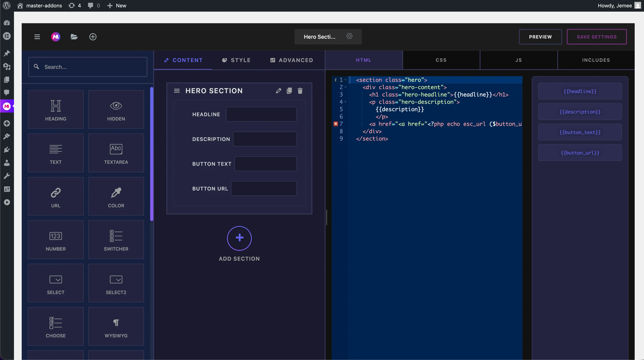This screenshot has width=644, height=360.
Task: Switch to the Style tab
Action: [x=236, y=60]
